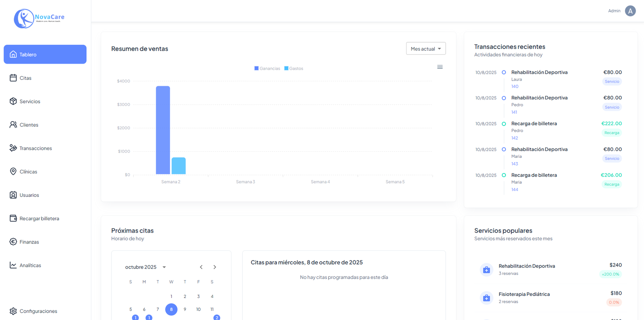Viewport: 644px width, 320px height.
Task: Open the chart hamburger menu icon
Action: 440,67
